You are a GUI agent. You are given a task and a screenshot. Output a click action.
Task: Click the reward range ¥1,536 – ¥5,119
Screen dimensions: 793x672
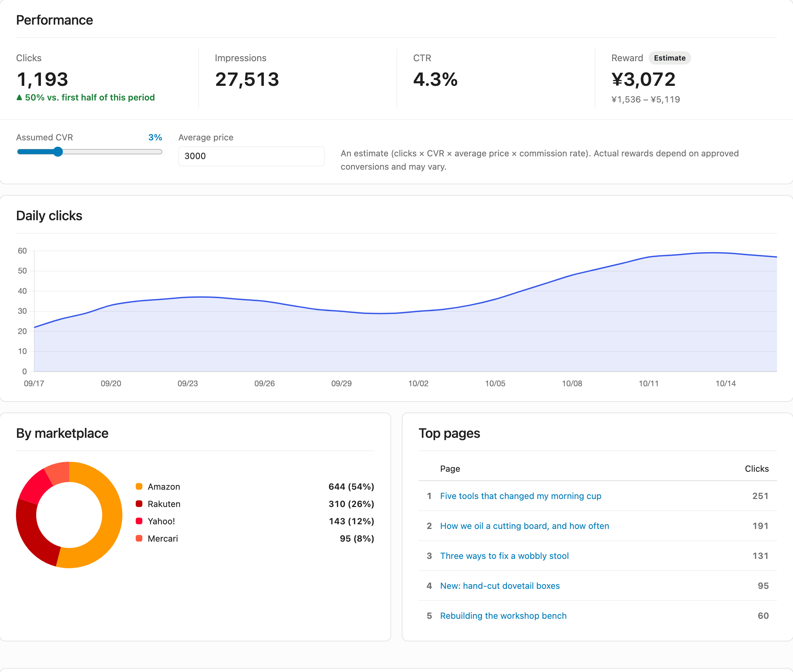[646, 100]
